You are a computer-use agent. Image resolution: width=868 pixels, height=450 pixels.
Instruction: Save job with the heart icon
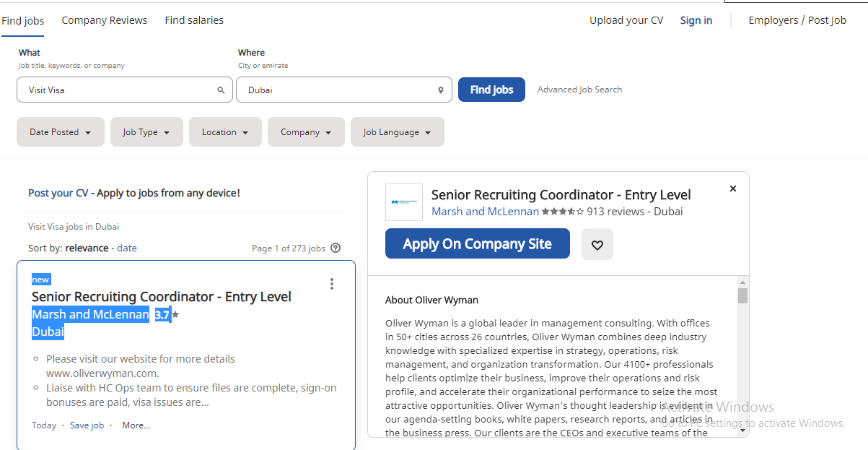pyautogui.click(x=597, y=244)
